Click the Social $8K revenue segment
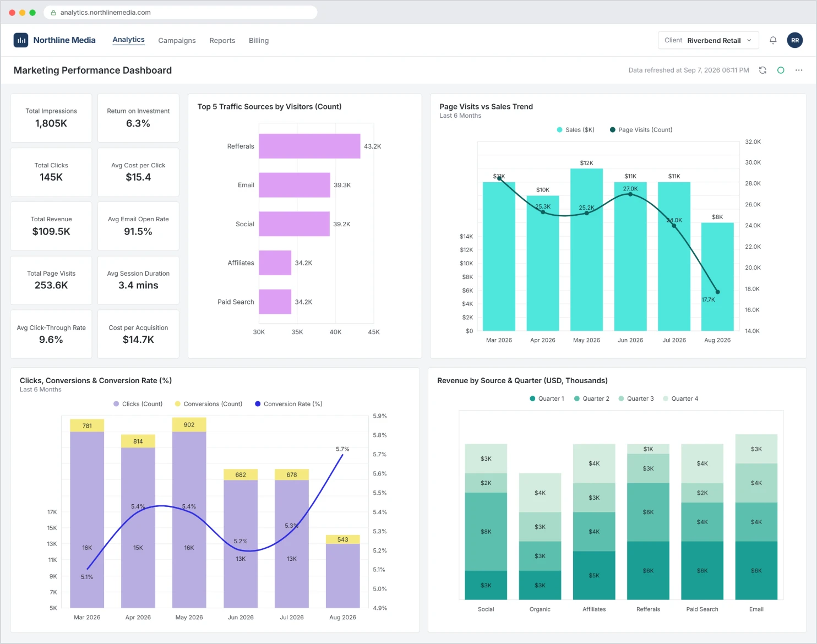This screenshot has width=817, height=644. [x=486, y=532]
